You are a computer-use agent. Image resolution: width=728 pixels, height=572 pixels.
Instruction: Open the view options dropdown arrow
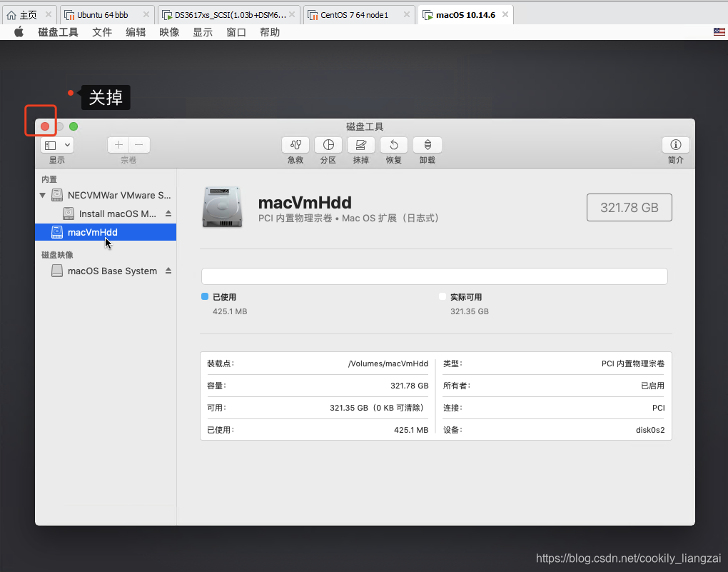tap(67, 145)
